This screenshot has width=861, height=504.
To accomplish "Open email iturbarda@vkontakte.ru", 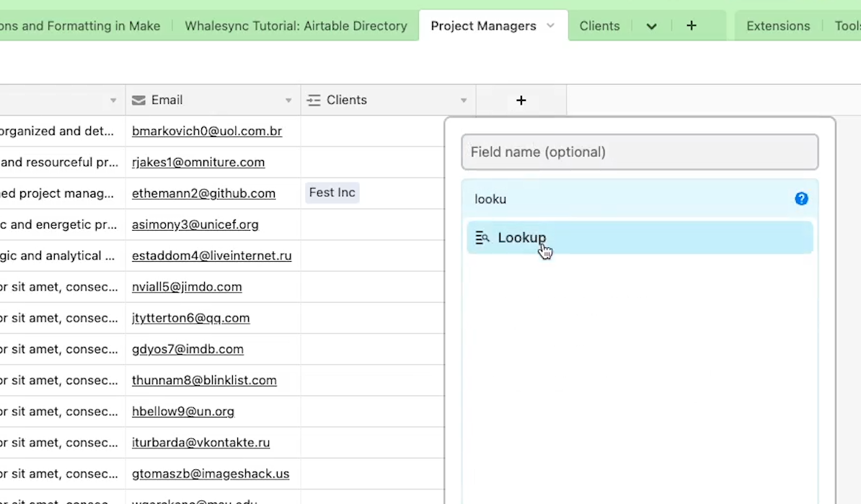I will (201, 443).
